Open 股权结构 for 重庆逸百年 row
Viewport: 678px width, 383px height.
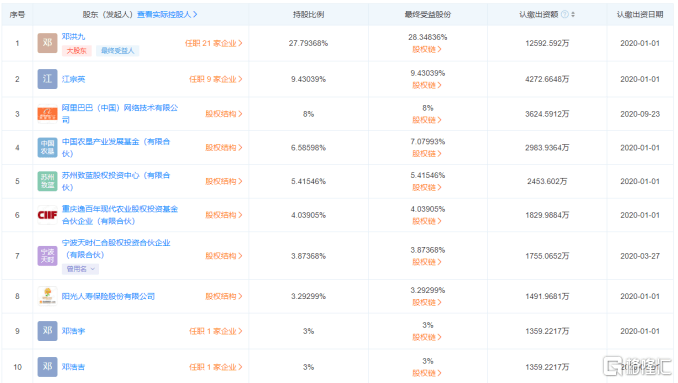[224, 215]
